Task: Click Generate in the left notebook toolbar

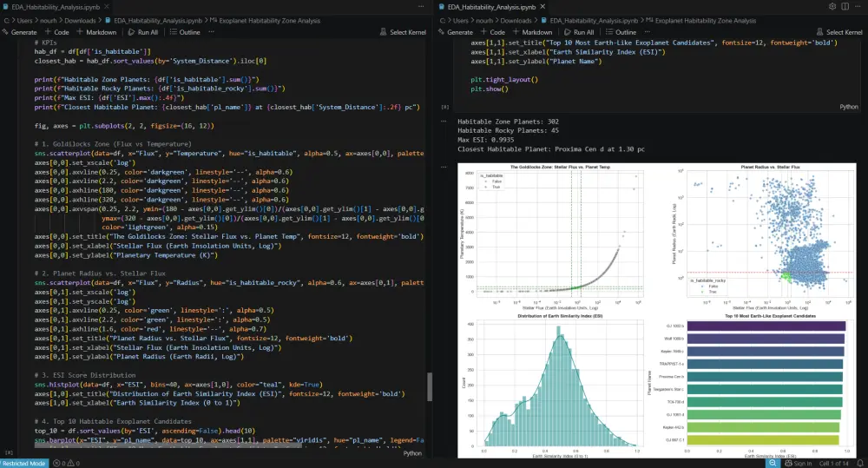Action: click(x=19, y=32)
